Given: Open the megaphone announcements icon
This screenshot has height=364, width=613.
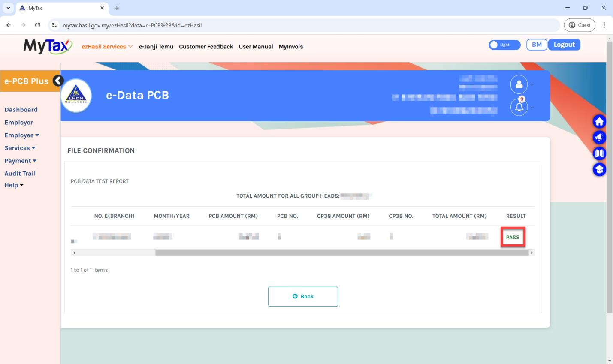Looking at the screenshot, I should (599, 137).
